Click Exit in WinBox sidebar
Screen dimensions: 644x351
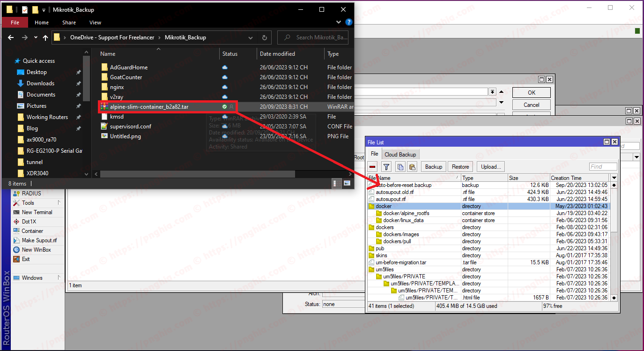point(26,259)
